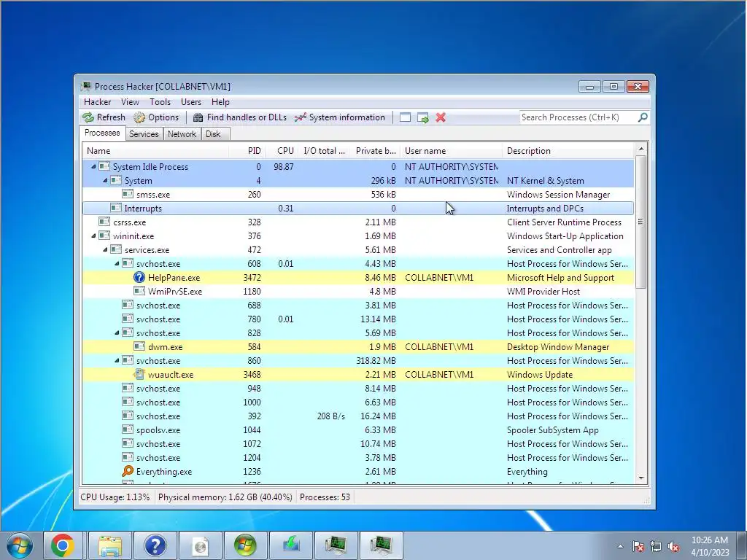Screen dimensions: 747x560
Task: Collapse svchost.exe PID 608 node
Action: tap(117, 263)
